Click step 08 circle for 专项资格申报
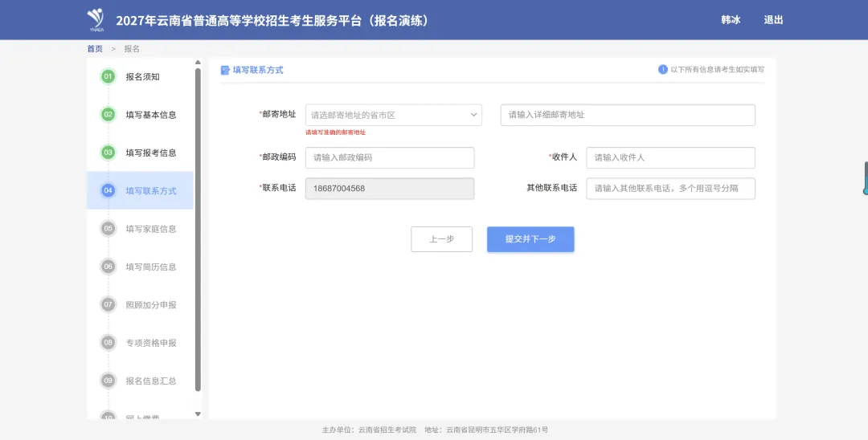 (108, 343)
